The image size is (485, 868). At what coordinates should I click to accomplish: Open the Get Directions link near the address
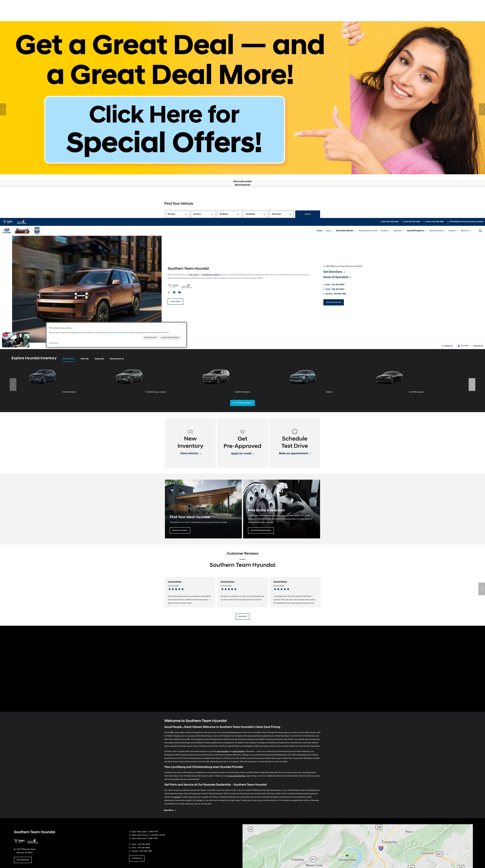tap(334, 272)
